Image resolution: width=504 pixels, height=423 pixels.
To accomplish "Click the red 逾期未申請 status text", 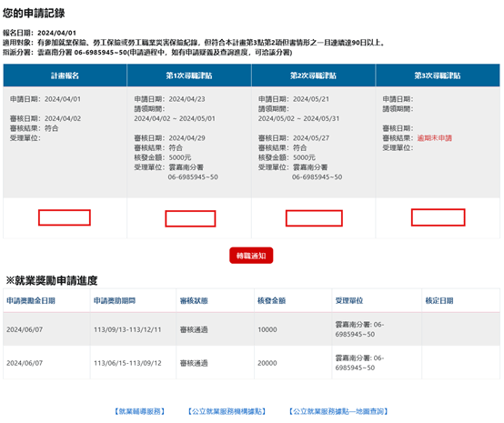I will click(x=435, y=138).
